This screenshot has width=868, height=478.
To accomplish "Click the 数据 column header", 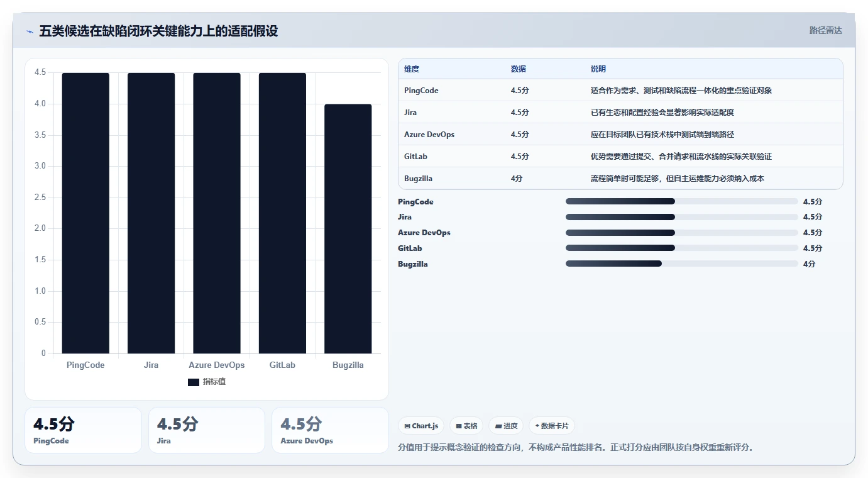I will coord(519,69).
